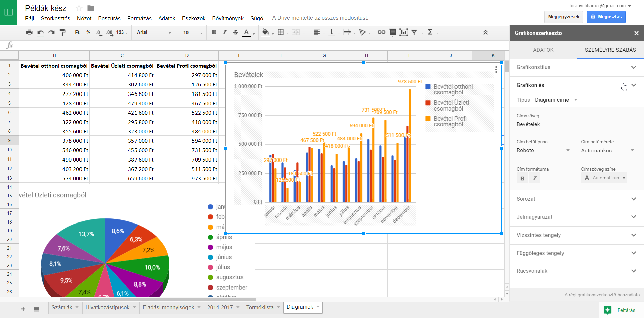Click the A régi grafikonszerkesztő használata link
The width and height of the screenshot is (644, 318).
tap(602, 295)
